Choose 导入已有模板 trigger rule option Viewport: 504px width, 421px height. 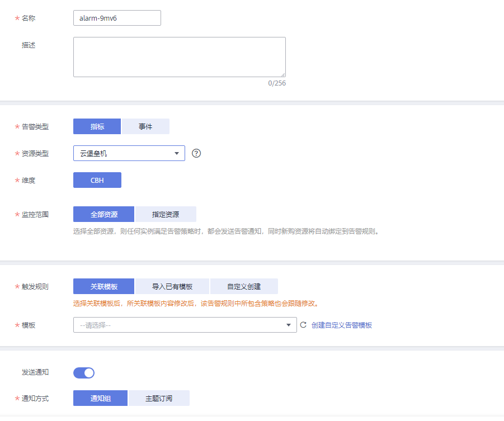tap(172, 286)
